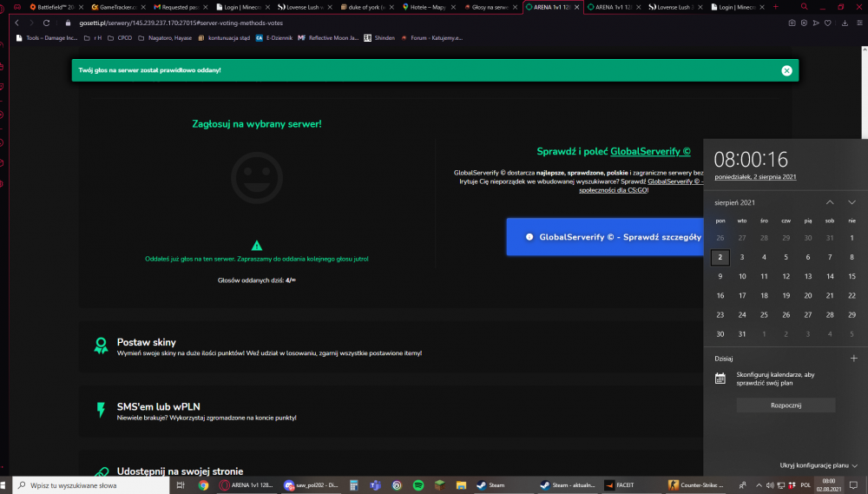This screenshot has width=868, height=494.
Task: Click the lightning bolt icon beside SMS'em
Action: coord(101,410)
